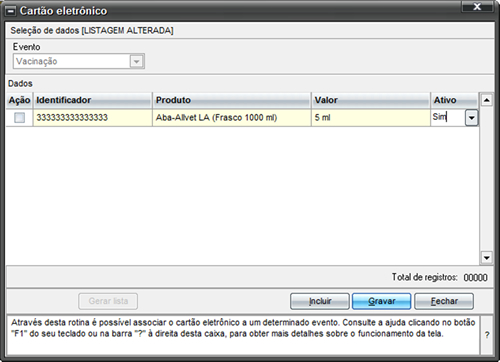Sort by the Identificador column header
Screen dimensions: 500x362
click(x=93, y=100)
